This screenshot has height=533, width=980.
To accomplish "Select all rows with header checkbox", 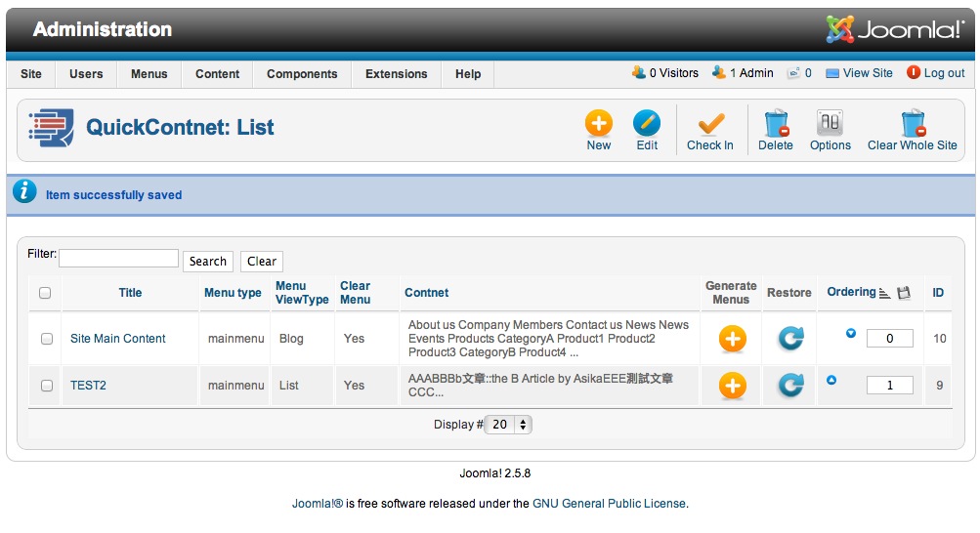I will (x=45, y=293).
